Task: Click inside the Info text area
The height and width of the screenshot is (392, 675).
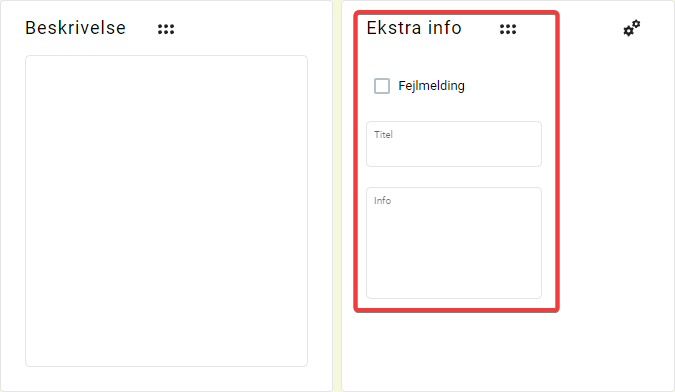Action: coord(454,243)
